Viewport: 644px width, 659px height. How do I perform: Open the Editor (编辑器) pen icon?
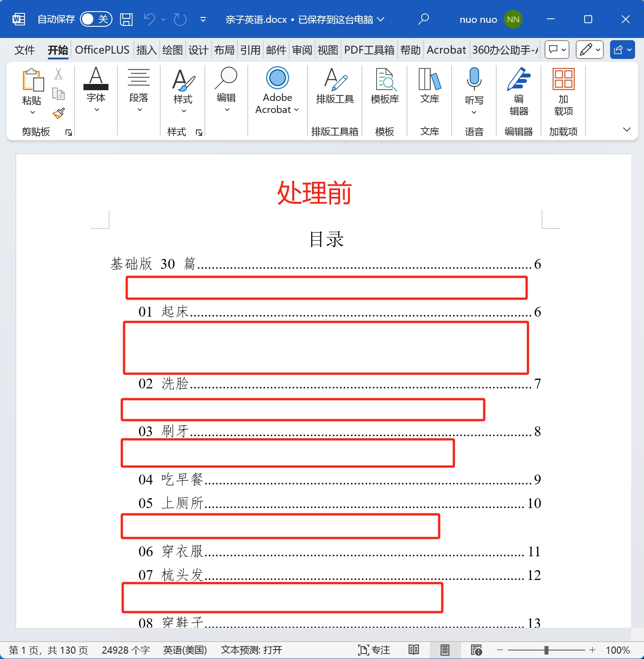click(x=519, y=79)
